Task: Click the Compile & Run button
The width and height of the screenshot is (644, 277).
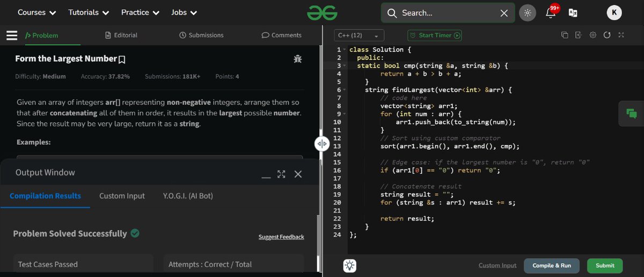Action: click(x=552, y=266)
